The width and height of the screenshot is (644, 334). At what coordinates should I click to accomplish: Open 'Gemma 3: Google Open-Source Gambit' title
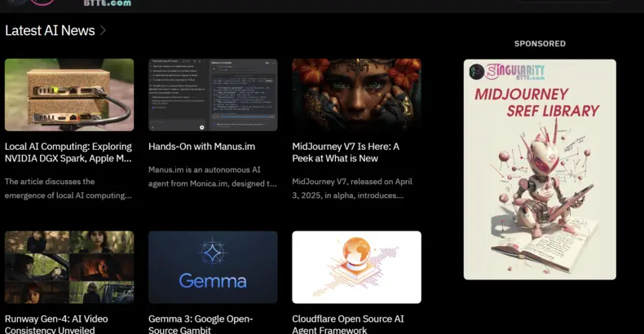201,324
